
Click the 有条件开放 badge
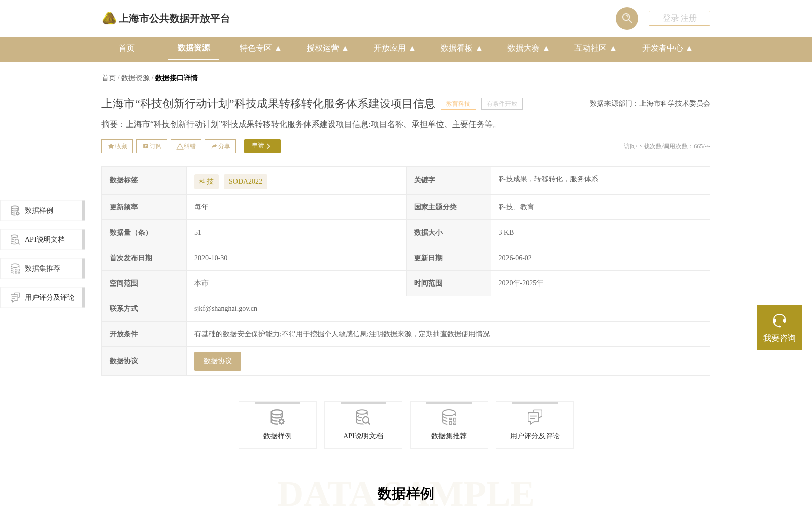(x=502, y=104)
